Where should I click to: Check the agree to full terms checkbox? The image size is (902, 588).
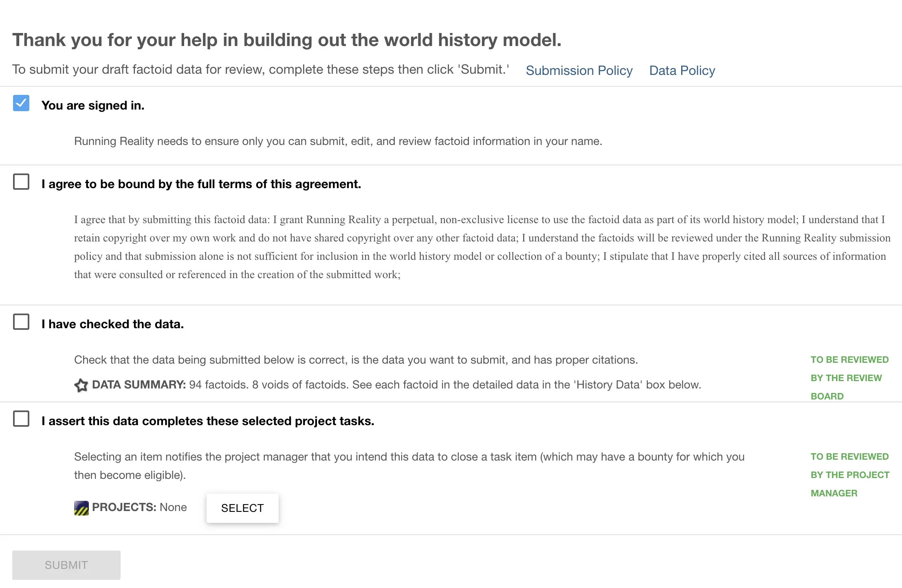coord(21,182)
